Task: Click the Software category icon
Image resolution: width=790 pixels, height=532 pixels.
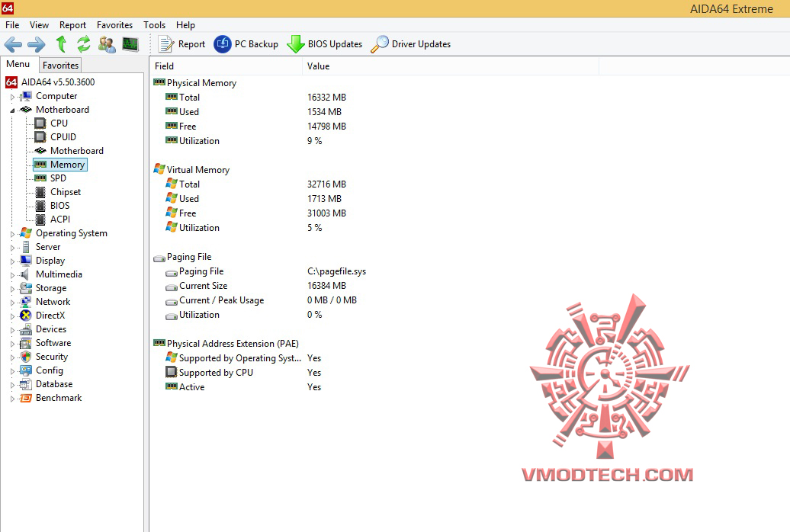Action: coord(26,343)
